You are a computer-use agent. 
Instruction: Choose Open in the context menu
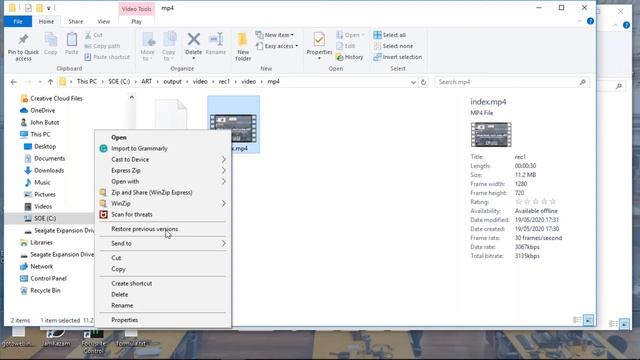pyautogui.click(x=119, y=138)
